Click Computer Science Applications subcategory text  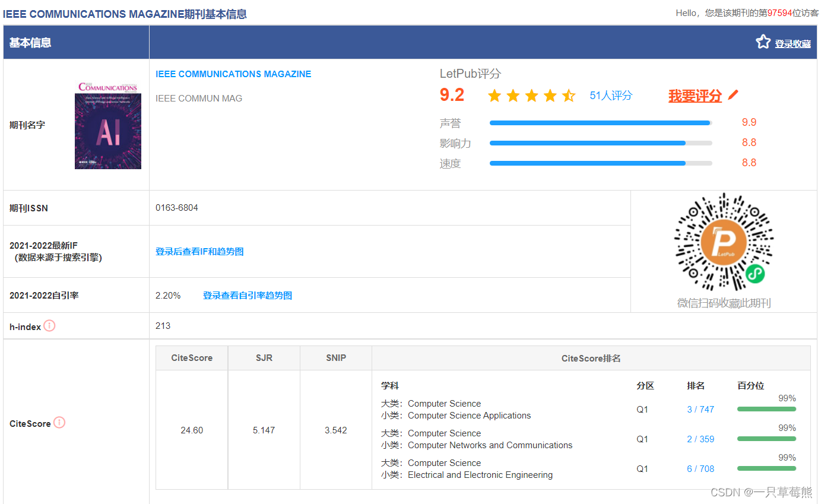(470, 416)
